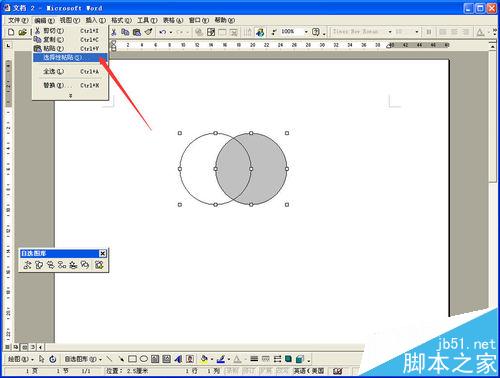Expand the Fill Color dropdown arrow
Image resolution: width=500 pixels, height=378 pixels.
(212, 359)
